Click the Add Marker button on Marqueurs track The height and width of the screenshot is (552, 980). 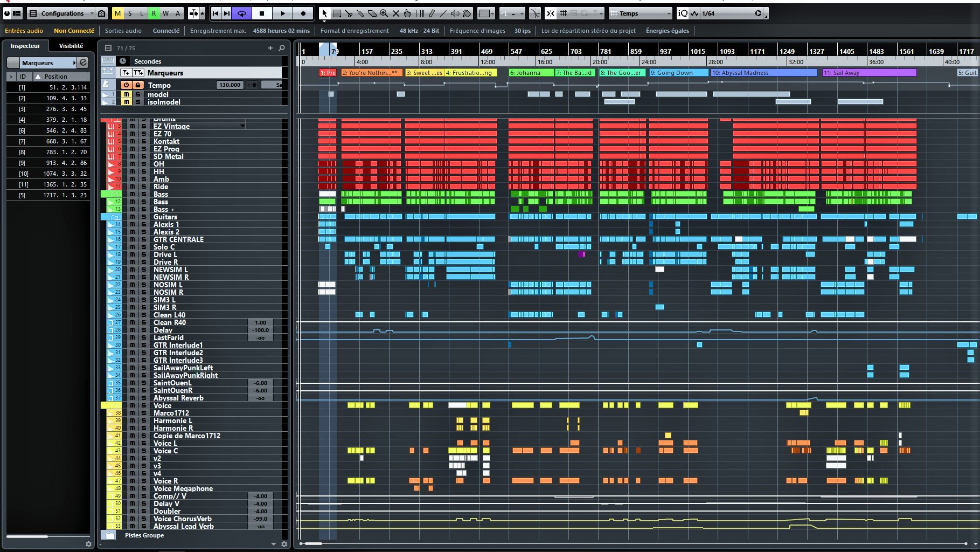pyautogui.click(x=126, y=73)
